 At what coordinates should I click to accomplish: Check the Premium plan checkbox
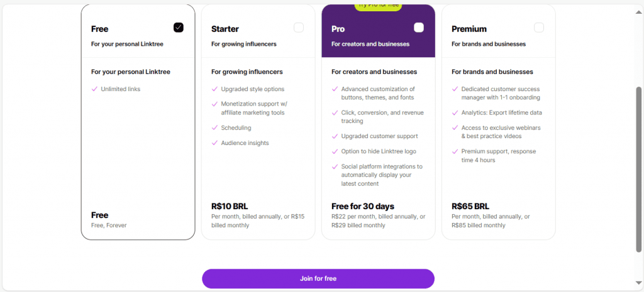539,28
